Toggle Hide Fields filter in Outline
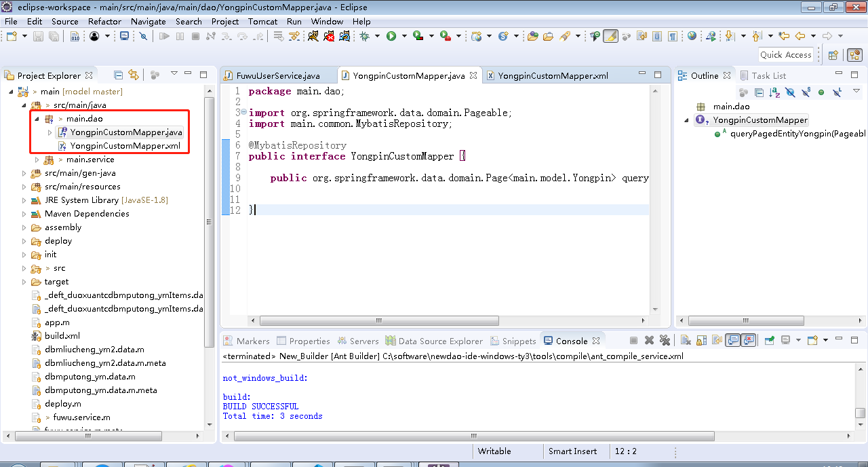Screen dimensions: 868x467 click(790, 92)
